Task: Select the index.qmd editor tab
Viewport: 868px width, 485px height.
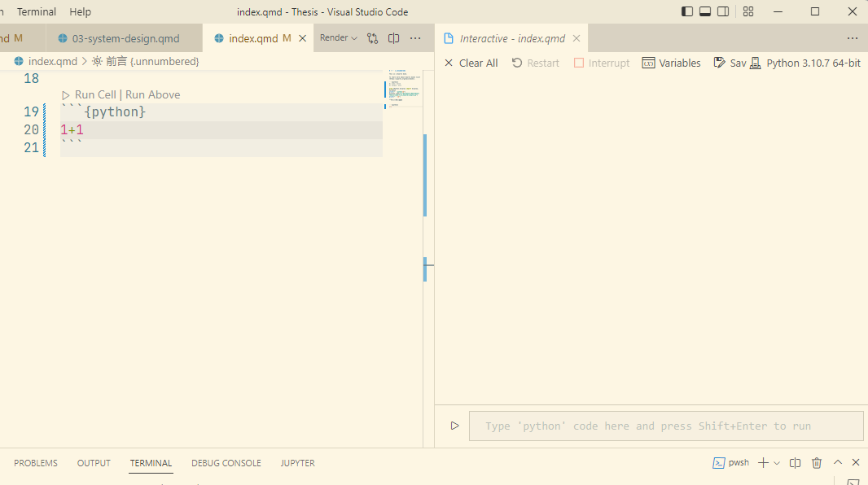Action: point(253,38)
